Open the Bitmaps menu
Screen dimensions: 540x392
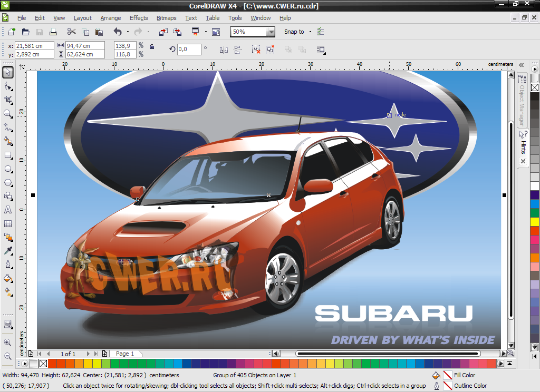(x=167, y=18)
